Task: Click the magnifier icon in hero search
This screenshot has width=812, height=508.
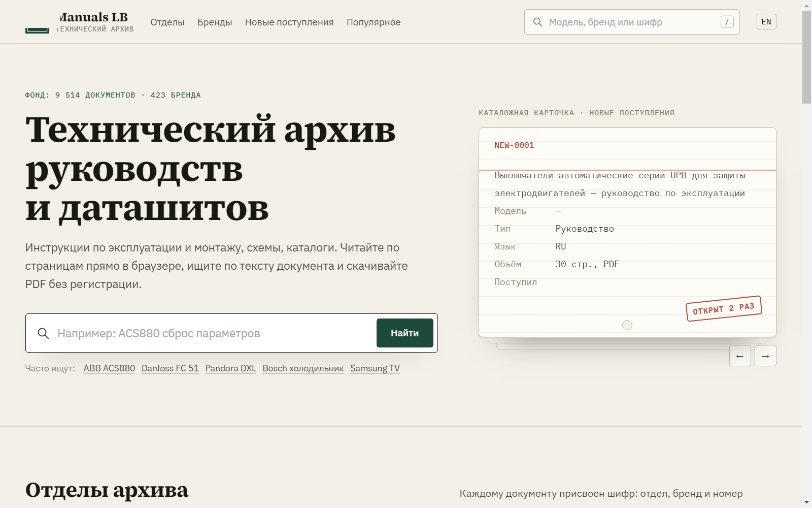Action: coord(44,333)
